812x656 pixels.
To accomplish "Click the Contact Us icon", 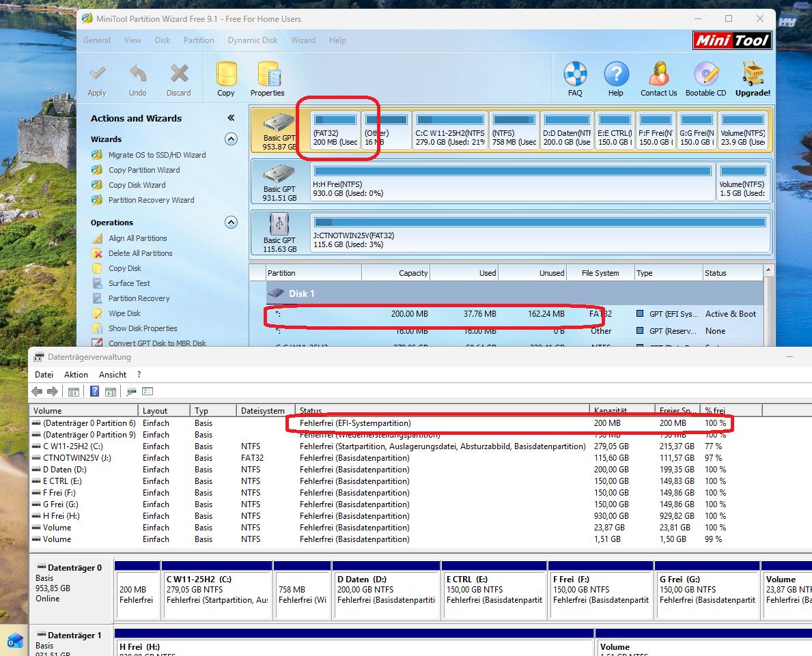I will pyautogui.click(x=659, y=74).
